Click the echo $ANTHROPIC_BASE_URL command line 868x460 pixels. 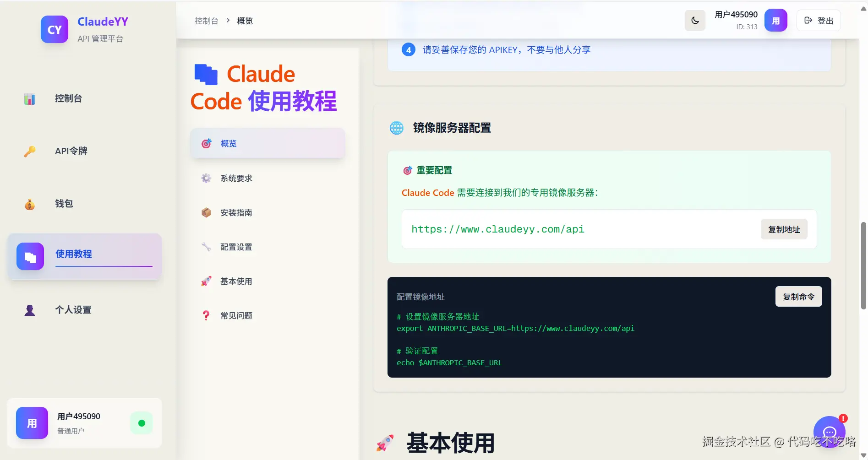click(449, 363)
